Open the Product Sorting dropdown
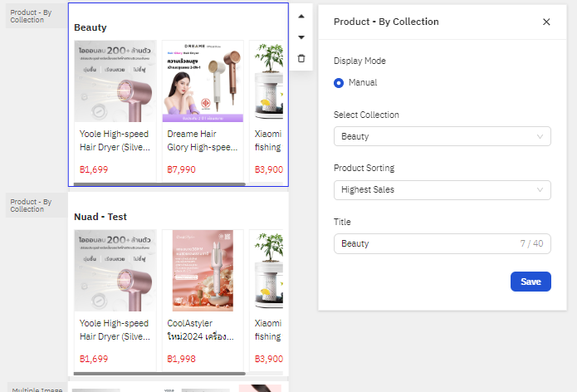 (x=443, y=190)
